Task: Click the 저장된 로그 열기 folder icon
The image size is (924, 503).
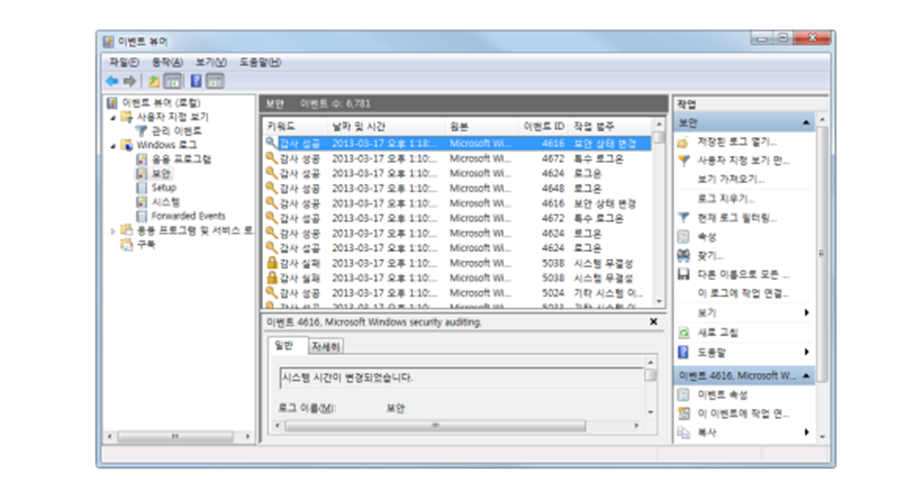Action: point(684,142)
